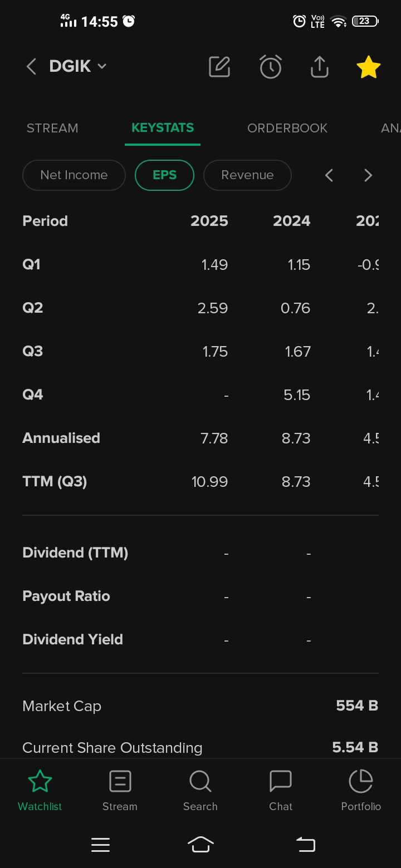
Task: Tap the Market Cap row
Action: click(x=200, y=706)
